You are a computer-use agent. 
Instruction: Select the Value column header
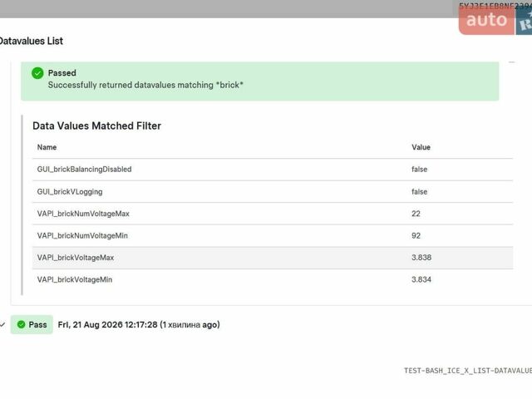pos(421,147)
